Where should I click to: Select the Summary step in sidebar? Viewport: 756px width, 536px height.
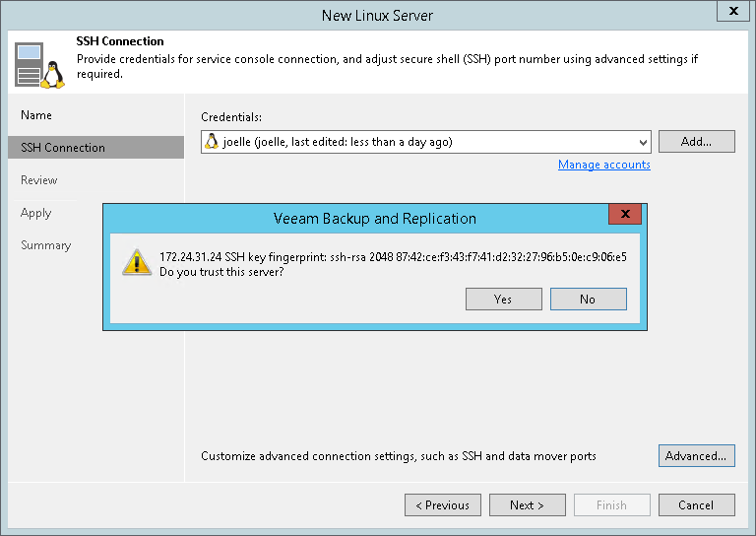click(x=46, y=245)
